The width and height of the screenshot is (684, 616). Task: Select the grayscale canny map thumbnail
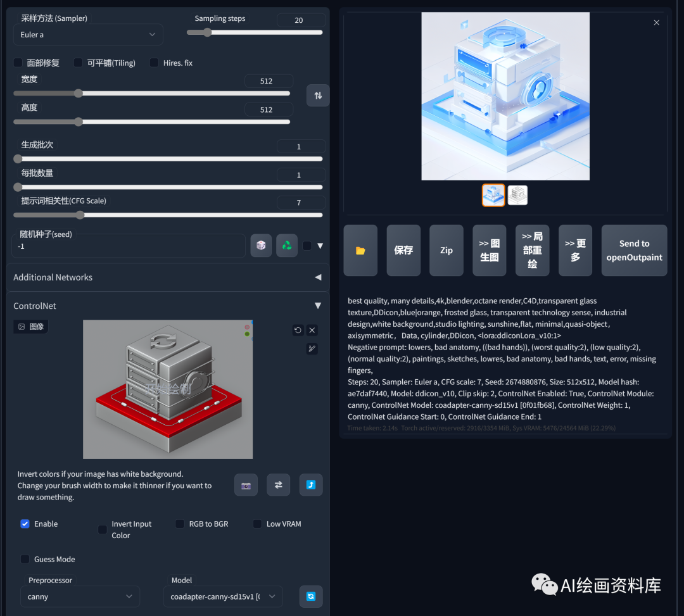coord(518,195)
